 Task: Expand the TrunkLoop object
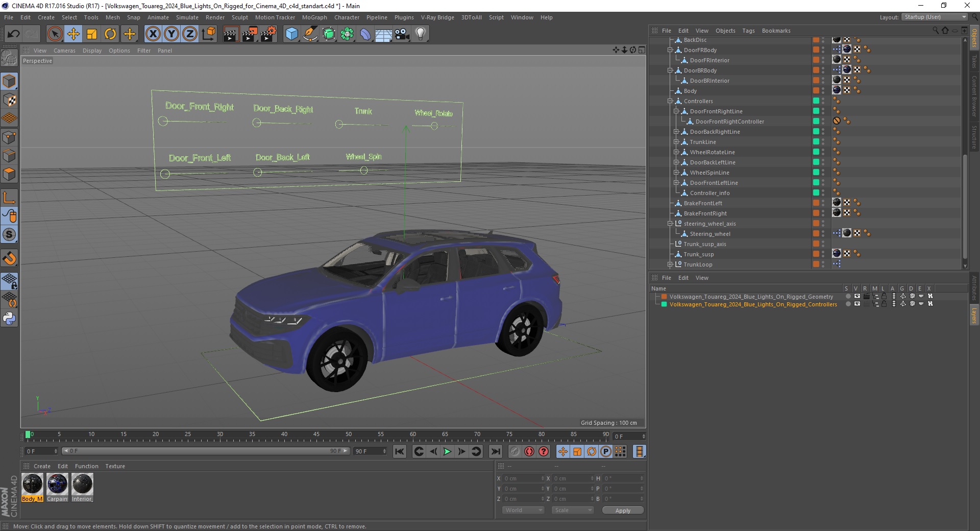coord(670,264)
